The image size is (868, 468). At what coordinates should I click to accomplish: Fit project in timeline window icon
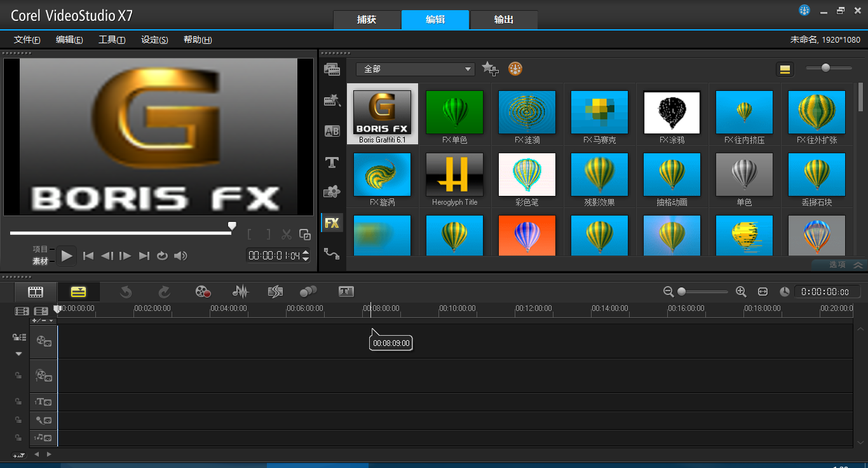pyautogui.click(x=763, y=291)
